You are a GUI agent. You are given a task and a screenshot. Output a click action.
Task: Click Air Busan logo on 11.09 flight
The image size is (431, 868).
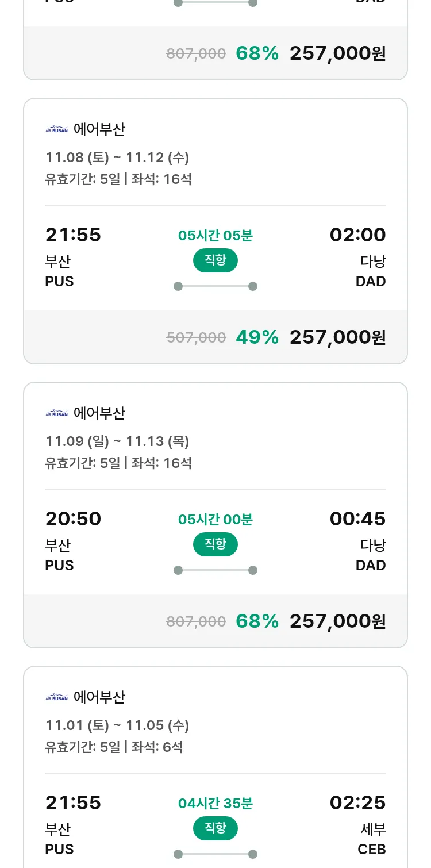pyautogui.click(x=56, y=413)
